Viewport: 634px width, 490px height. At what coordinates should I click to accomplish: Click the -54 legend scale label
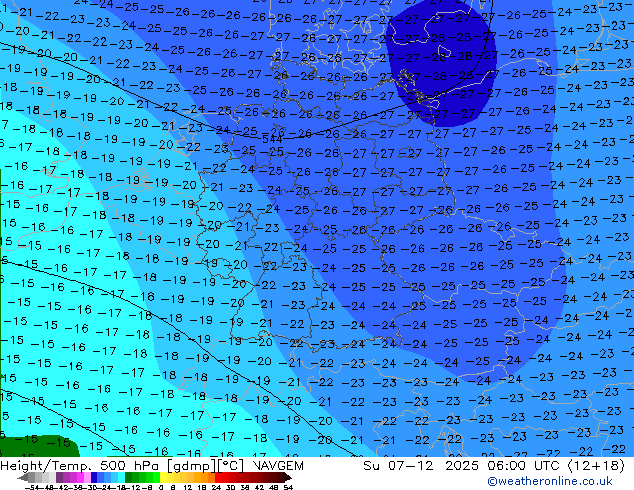pos(32,487)
